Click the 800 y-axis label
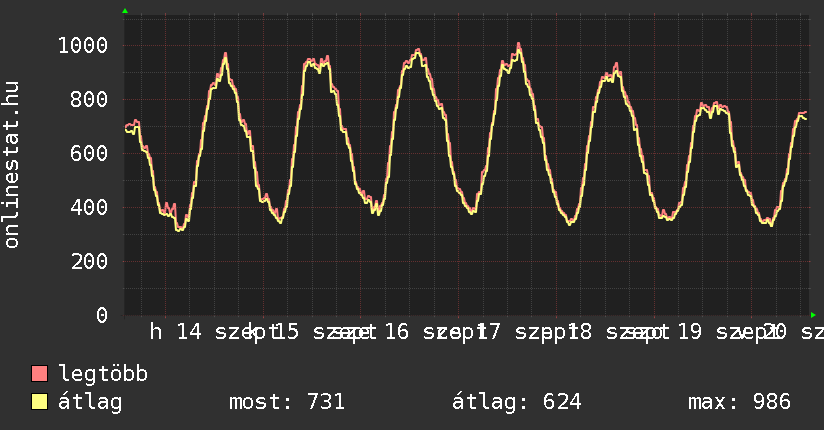824x430 pixels. click(x=89, y=99)
